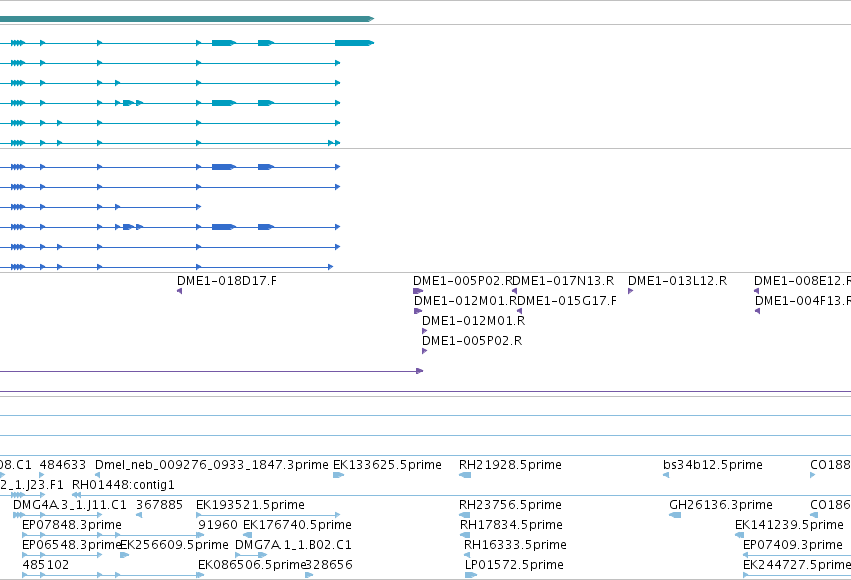Click the EK256609.5prime label
Viewport: 851px width, 580px height.
174,545
